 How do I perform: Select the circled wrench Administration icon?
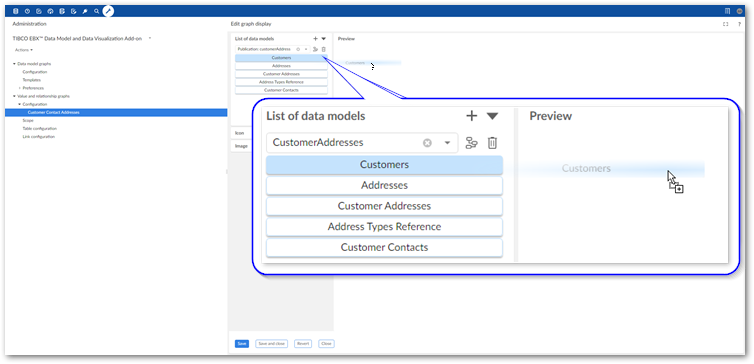tap(108, 11)
